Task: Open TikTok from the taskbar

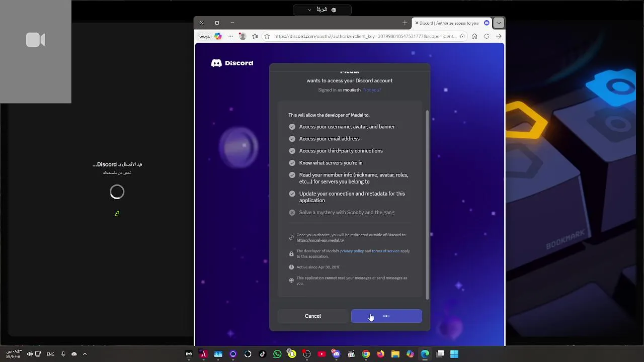Action: 262,354
